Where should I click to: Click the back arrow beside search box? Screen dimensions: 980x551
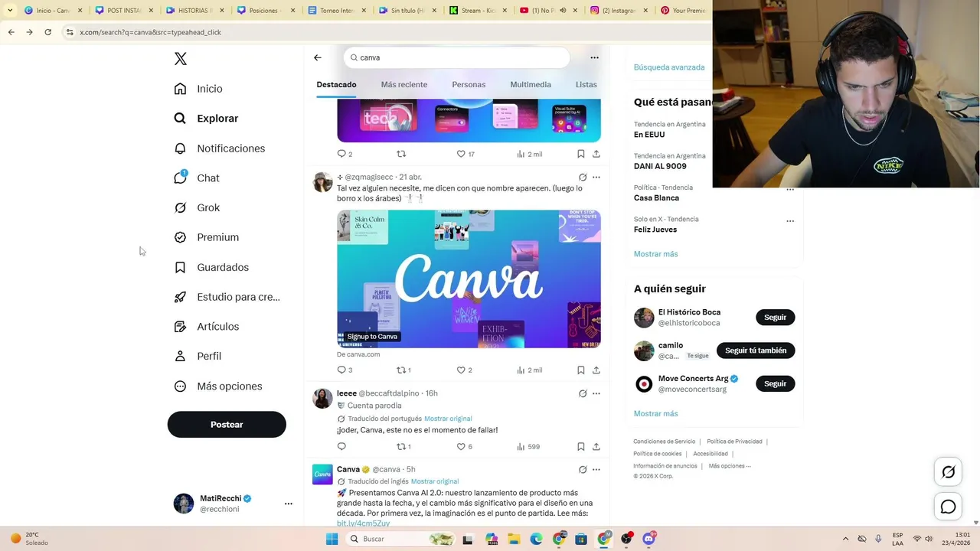[318, 57]
